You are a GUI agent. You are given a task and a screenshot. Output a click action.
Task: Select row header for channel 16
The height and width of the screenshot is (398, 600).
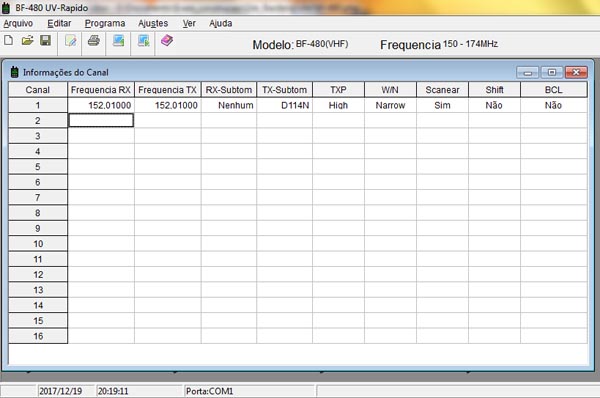pos(38,336)
